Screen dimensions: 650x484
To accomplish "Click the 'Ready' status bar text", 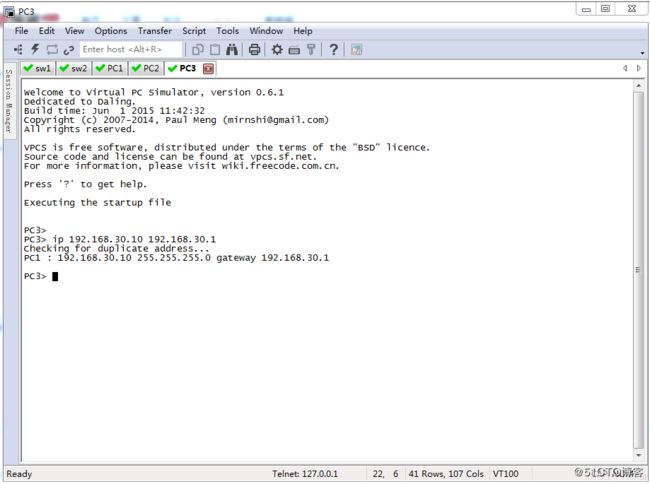I will coord(19,474).
